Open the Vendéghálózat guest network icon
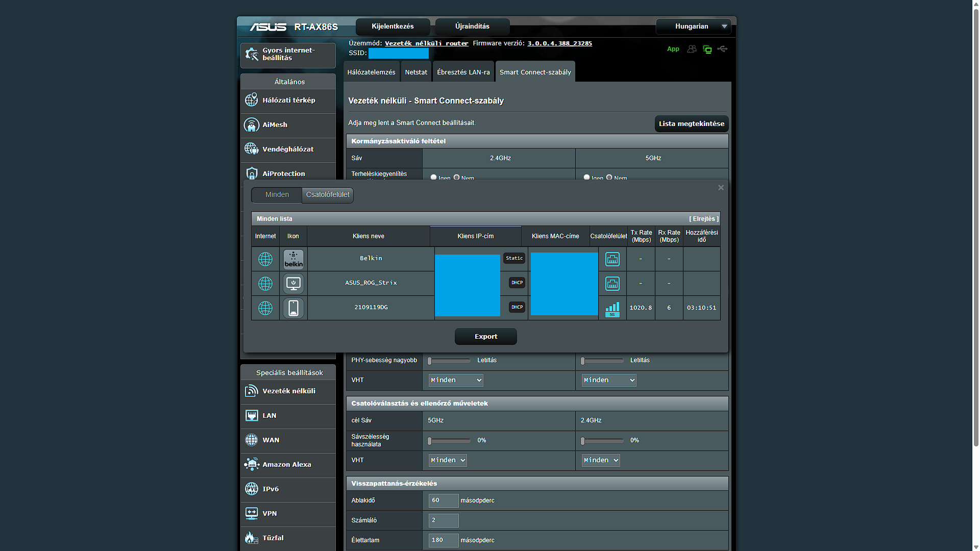 coord(251,149)
